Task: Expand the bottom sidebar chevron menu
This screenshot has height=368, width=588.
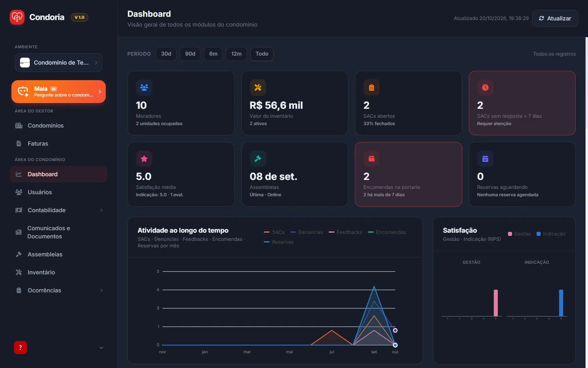Action: [101, 348]
